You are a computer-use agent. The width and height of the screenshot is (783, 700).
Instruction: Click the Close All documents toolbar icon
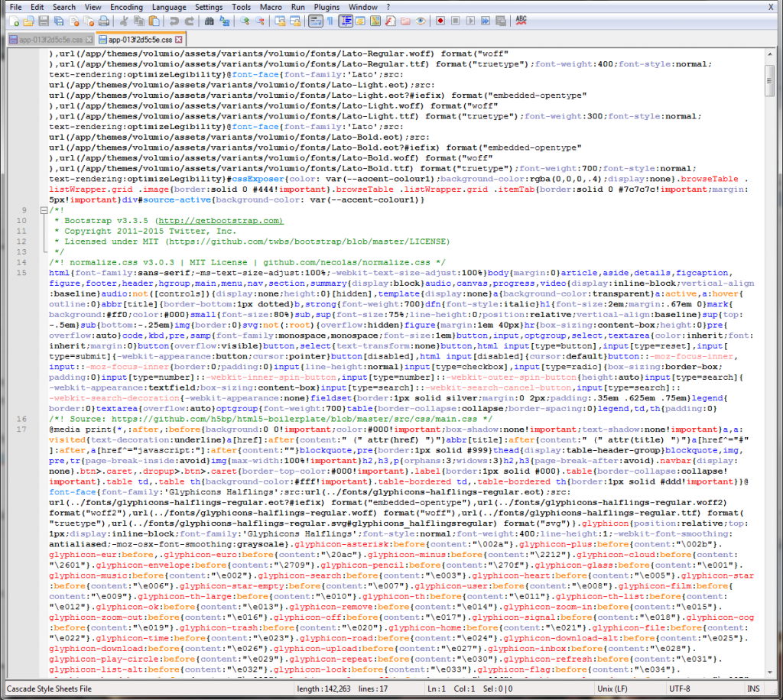[89, 21]
